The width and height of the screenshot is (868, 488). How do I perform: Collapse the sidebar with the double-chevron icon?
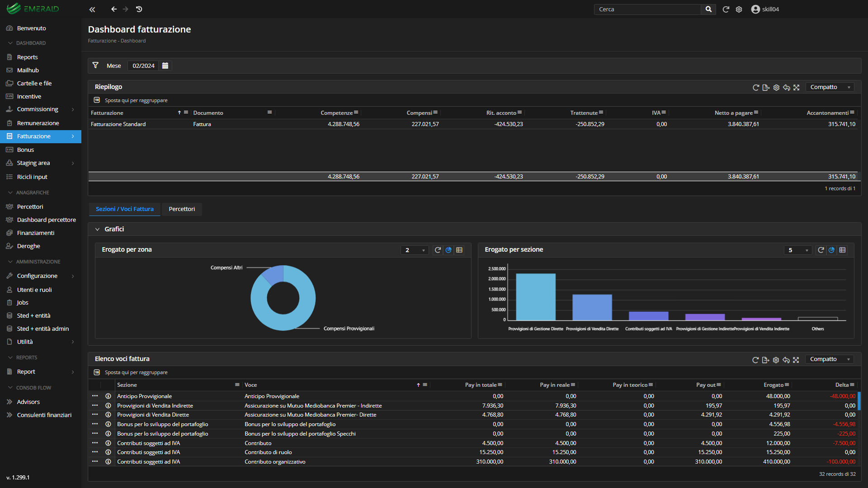(92, 9)
